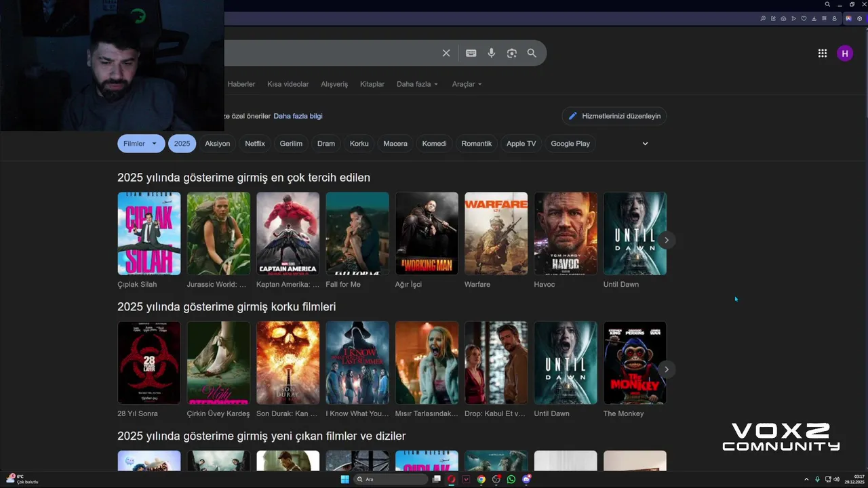This screenshot has height=488, width=868.
Task: Open the Windows Start menu
Action: [344, 479]
